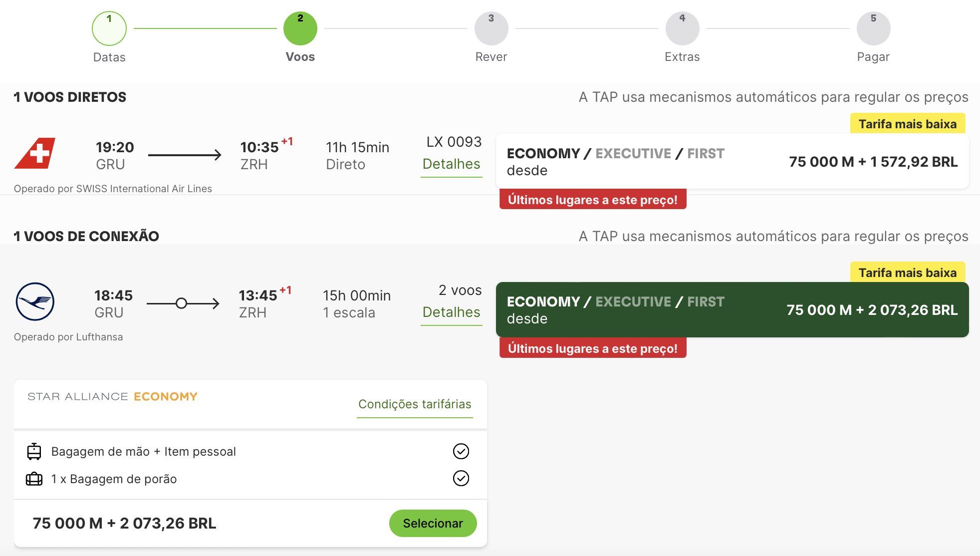
Task: Click step 4 Extras circle
Action: click(683, 28)
